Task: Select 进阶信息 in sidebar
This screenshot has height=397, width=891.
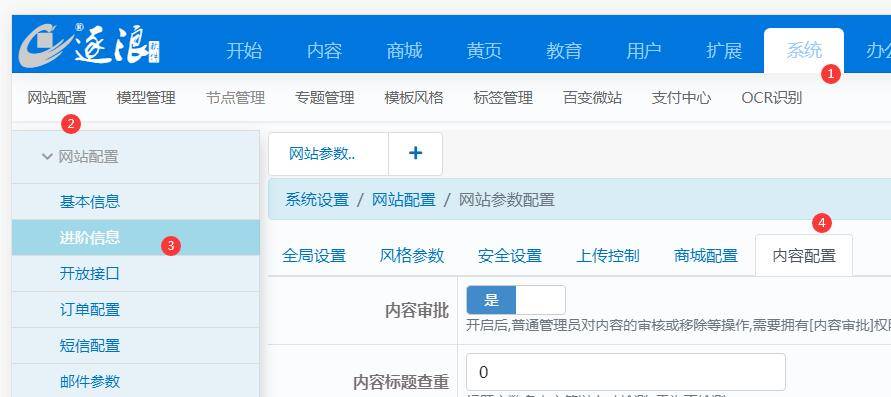Action: (x=135, y=237)
